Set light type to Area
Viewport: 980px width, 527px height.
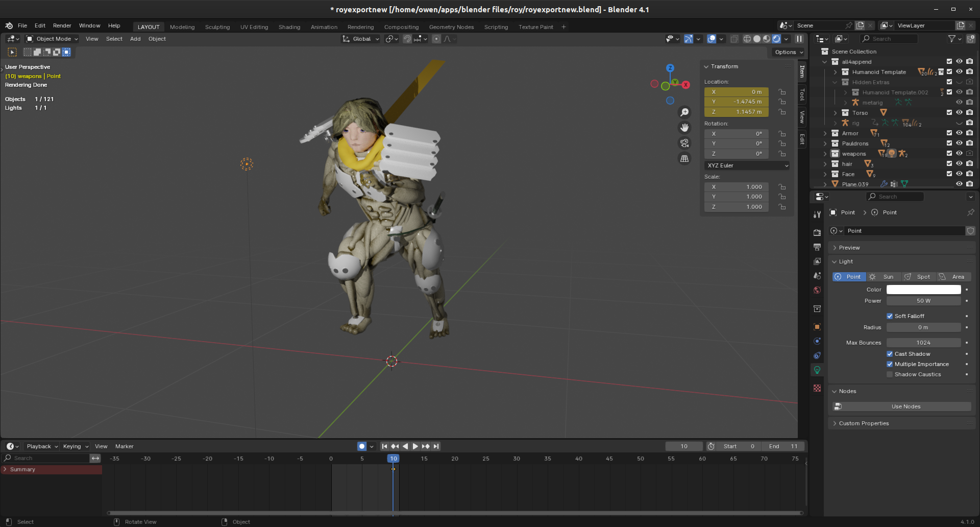(x=953, y=277)
